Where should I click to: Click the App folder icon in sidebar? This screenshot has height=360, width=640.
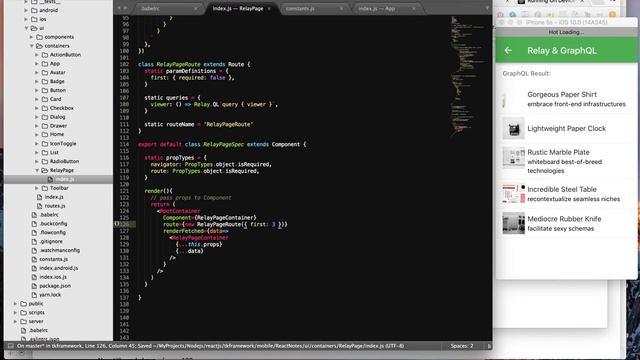[x=45, y=64]
